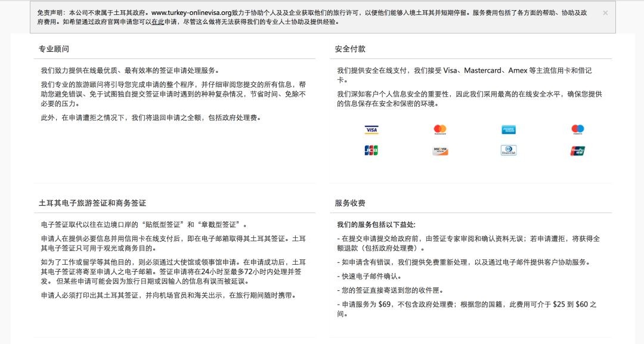Select the JCB card icon
Image resolution: width=644 pixels, height=344 pixels.
pyautogui.click(x=371, y=151)
